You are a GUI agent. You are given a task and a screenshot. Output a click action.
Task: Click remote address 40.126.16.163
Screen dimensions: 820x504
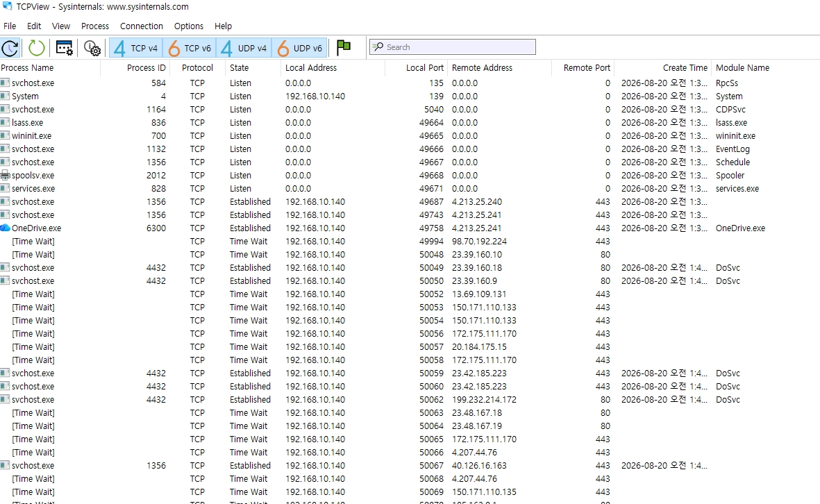pyautogui.click(x=479, y=465)
